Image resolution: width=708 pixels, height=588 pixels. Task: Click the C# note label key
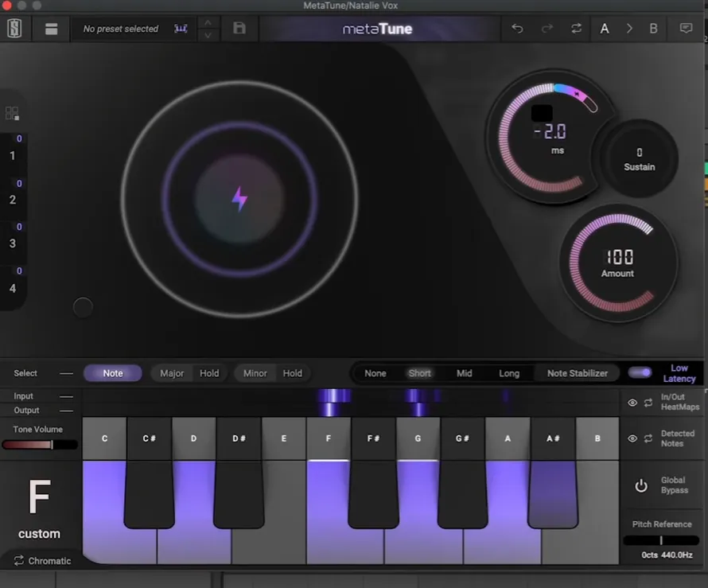[149, 438]
